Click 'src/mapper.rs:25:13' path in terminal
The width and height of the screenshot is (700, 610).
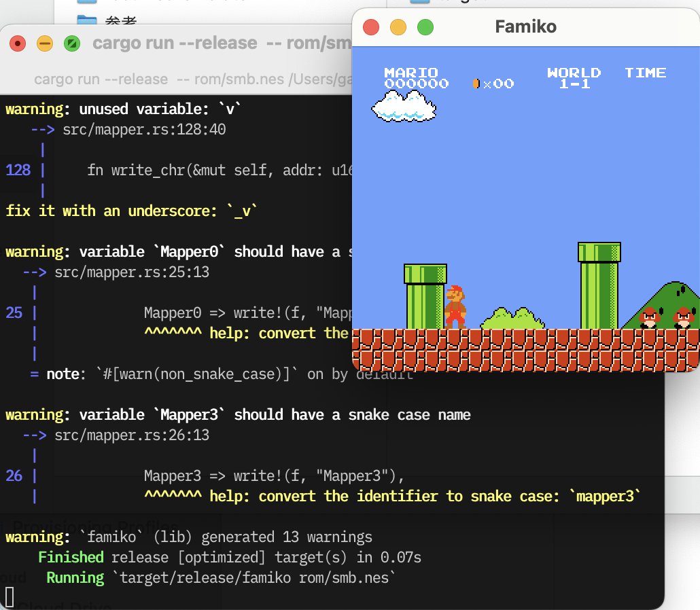coord(132,272)
